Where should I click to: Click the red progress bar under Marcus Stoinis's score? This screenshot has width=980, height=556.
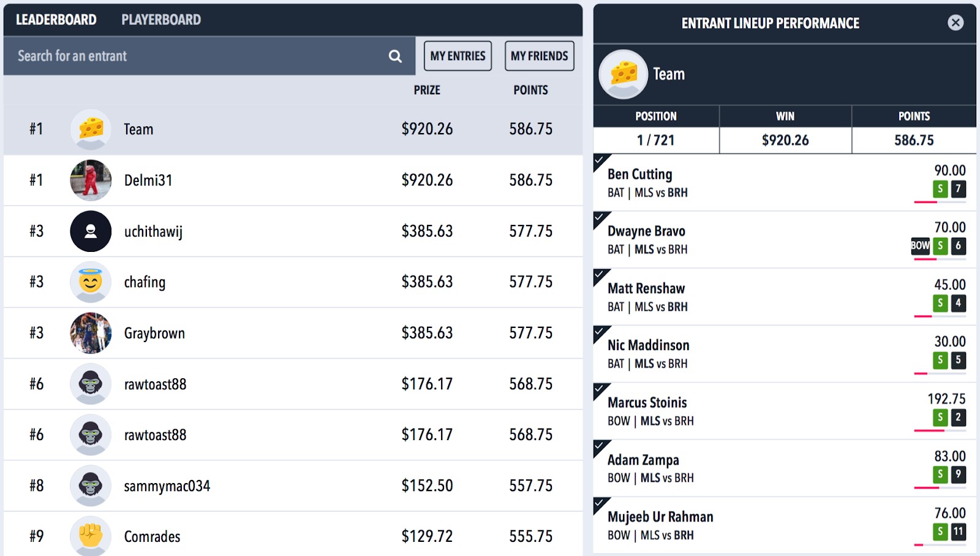click(x=929, y=430)
